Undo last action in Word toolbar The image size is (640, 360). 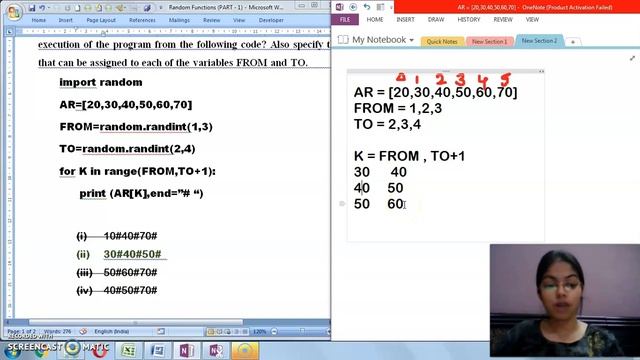[x=41, y=8]
